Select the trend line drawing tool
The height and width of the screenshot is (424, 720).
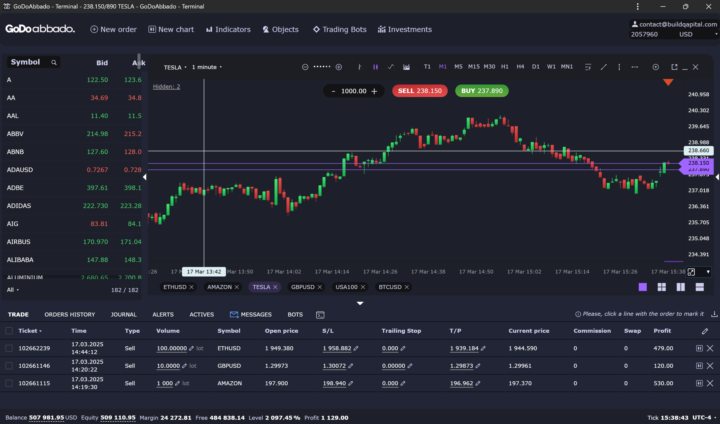tap(604, 67)
